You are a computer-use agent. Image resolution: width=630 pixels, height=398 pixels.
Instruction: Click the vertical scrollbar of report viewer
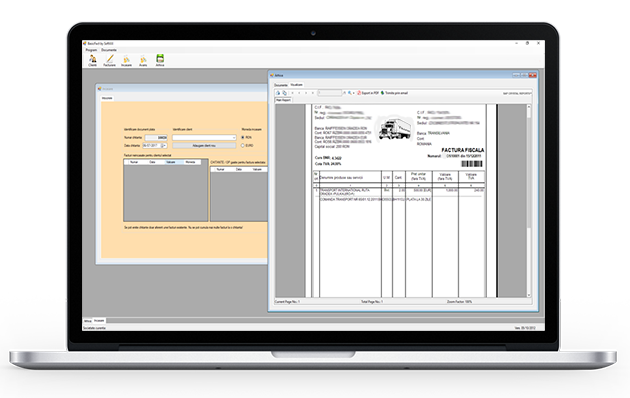(529, 201)
